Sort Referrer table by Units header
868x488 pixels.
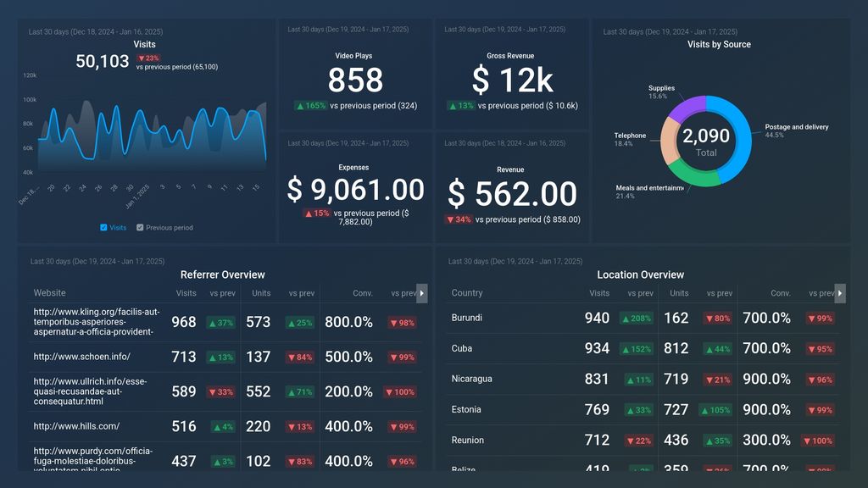pos(261,293)
